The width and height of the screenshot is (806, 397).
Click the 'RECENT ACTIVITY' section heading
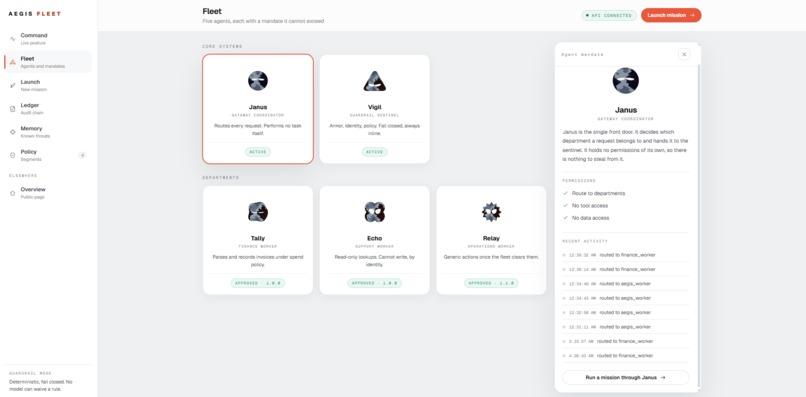(585, 241)
